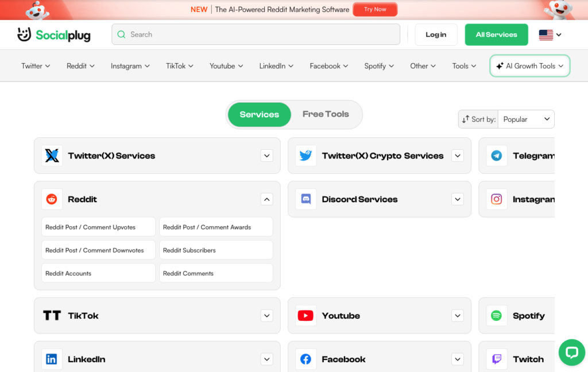
Task: Click the Reddit card icon
Action: click(52, 199)
